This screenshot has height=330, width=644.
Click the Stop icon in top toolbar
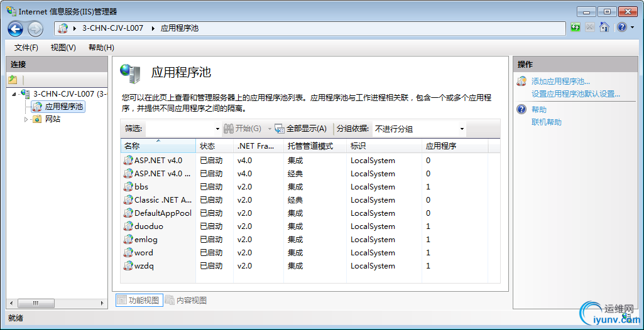pyautogui.click(x=590, y=28)
